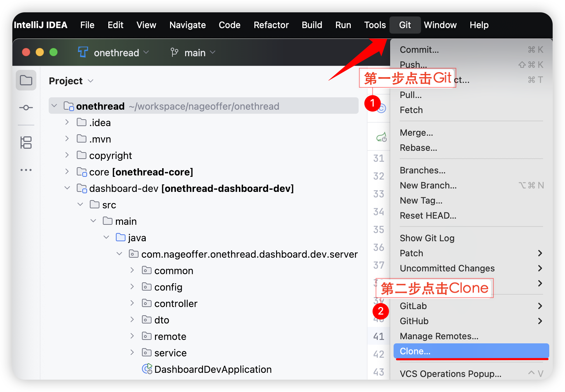Image resolution: width=565 pixels, height=392 pixels.
Task: Click the .mvn folder icon
Action: click(82, 139)
